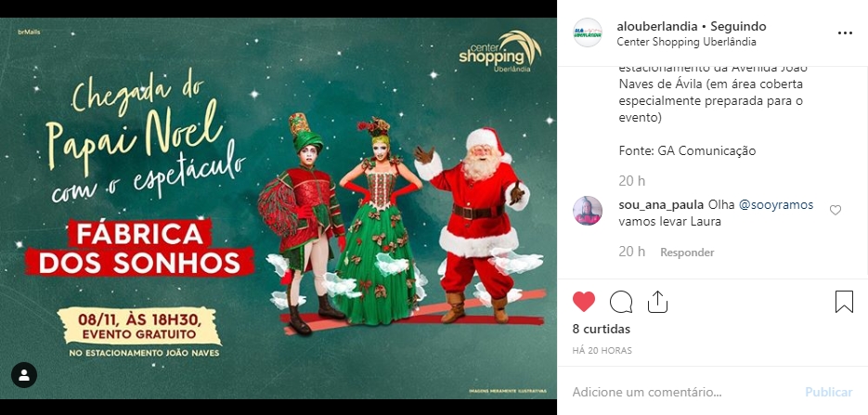Open the three-dots more options menu
868x415 pixels.
(845, 33)
